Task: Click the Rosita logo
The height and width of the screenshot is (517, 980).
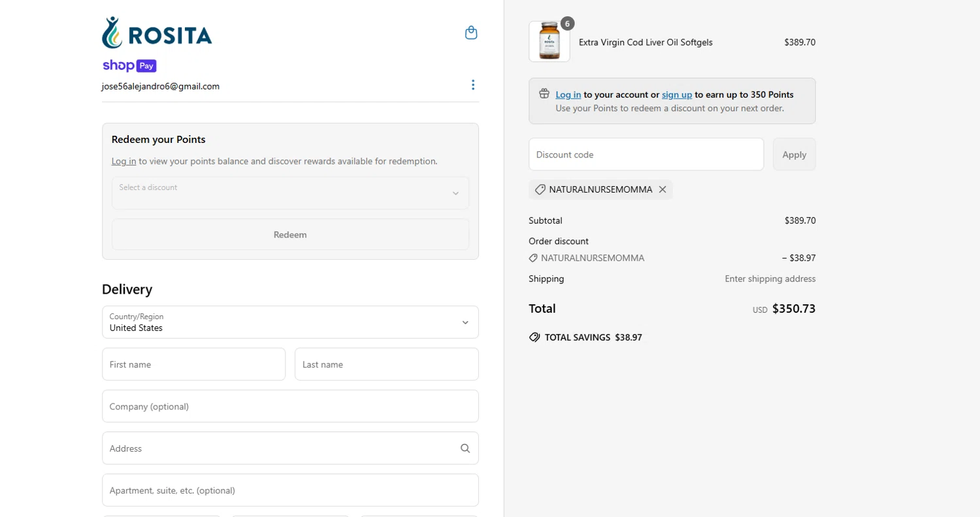Action: pos(157,33)
